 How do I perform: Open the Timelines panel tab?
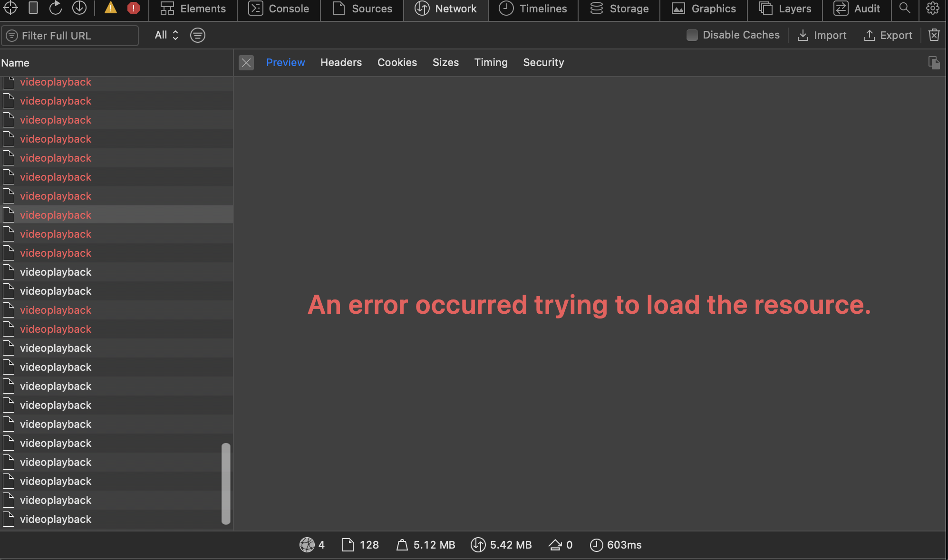coord(533,8)
